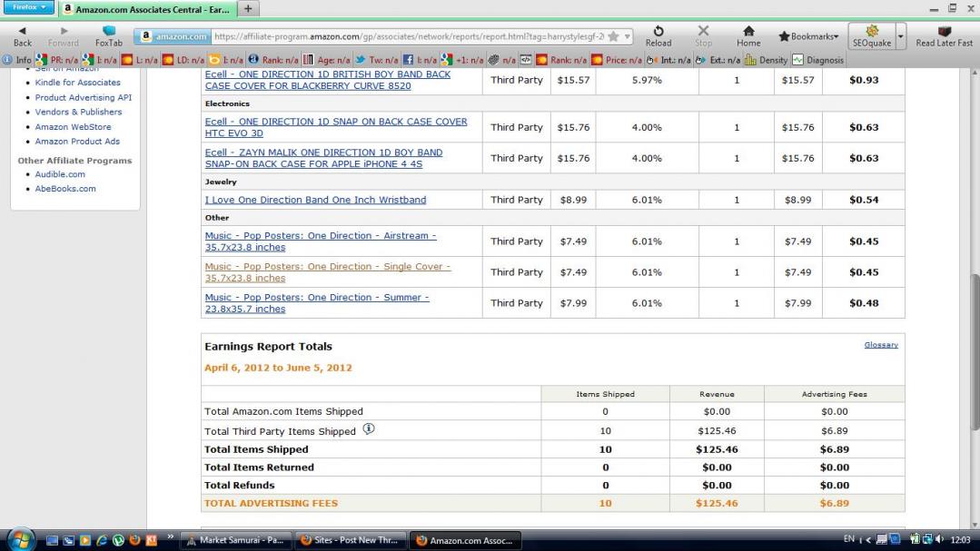Image resolution: width=980 pixels, height=551 pixels.
Task: Launch Firefox from Quick Launch
Action: click(134, 540)
